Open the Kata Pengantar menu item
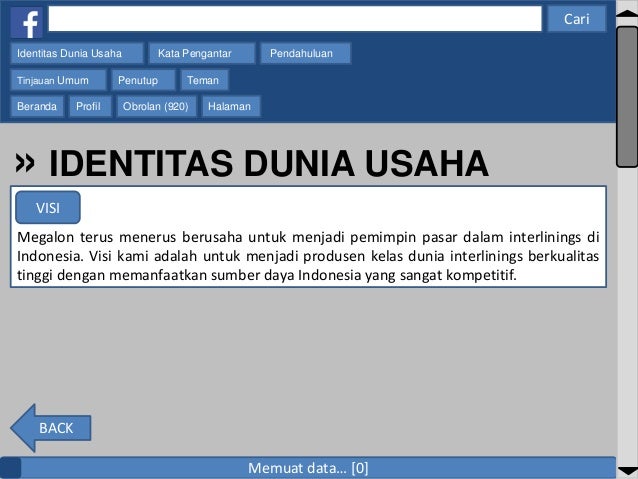This screenshot has width=638, height=479. 202,53
